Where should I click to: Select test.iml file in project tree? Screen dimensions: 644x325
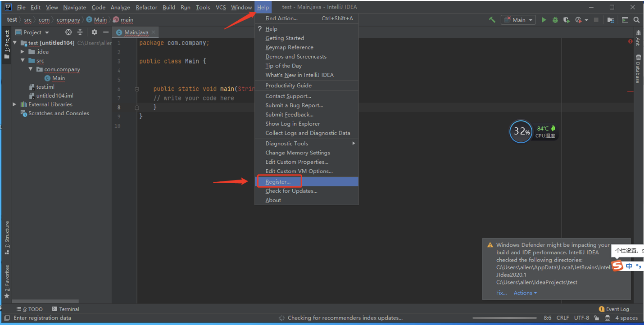click(x=45, y=87)
